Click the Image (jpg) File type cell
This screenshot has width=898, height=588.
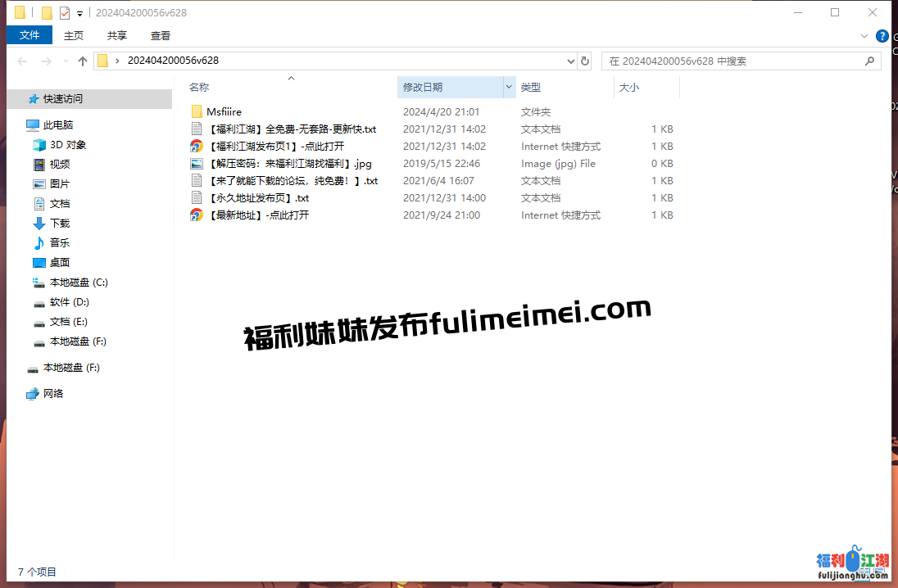pos(559,163)
